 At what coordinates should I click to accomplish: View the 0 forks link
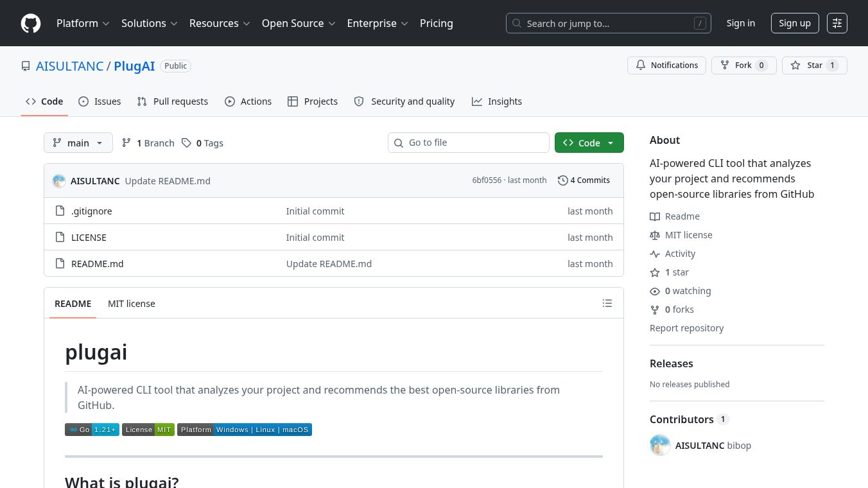[672, 309]
